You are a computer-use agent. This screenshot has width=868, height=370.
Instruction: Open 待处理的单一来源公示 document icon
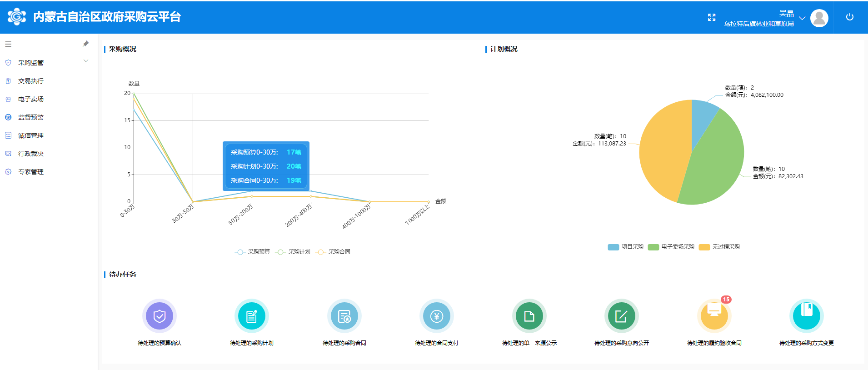pos(529,316)
